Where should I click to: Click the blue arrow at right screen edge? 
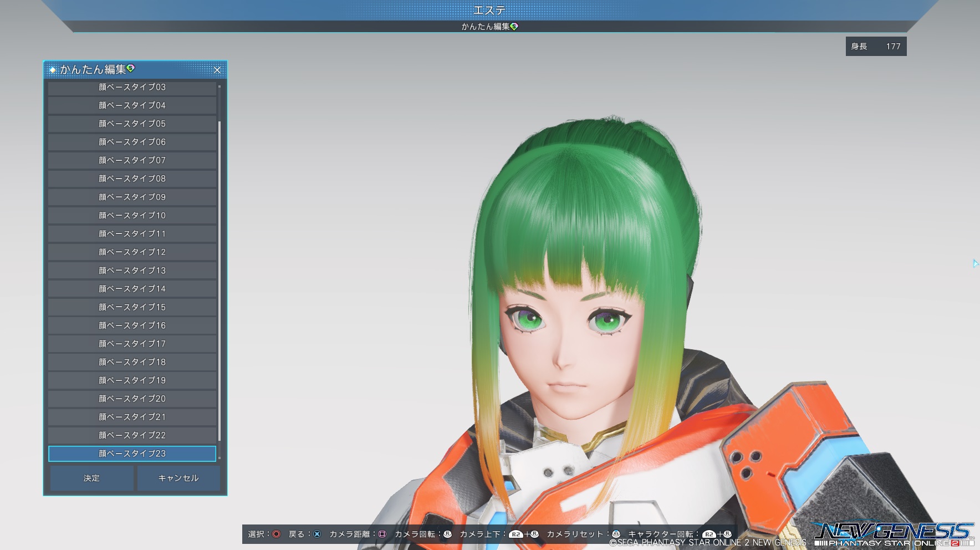tap(975, 263)
